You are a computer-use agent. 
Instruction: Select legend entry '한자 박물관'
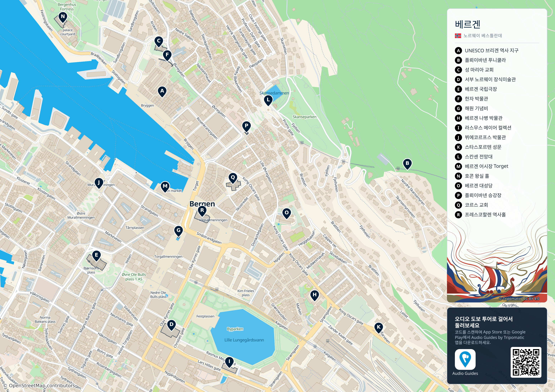click(477, 99)
